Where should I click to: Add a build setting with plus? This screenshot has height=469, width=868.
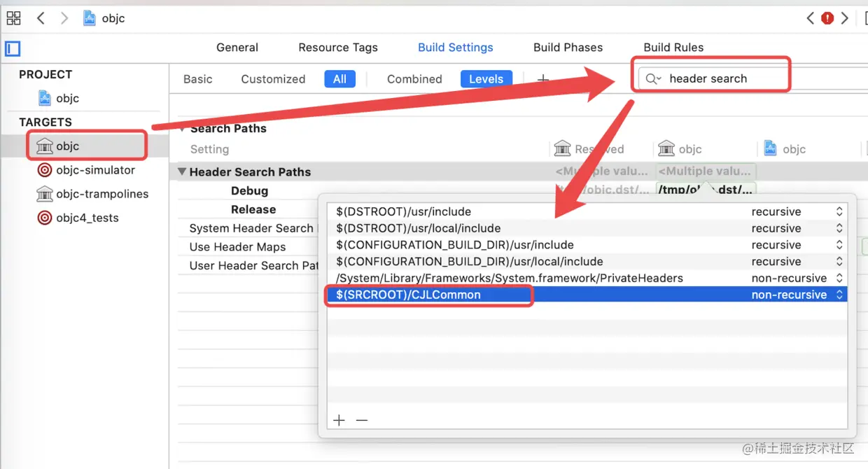tap(542, 80)
